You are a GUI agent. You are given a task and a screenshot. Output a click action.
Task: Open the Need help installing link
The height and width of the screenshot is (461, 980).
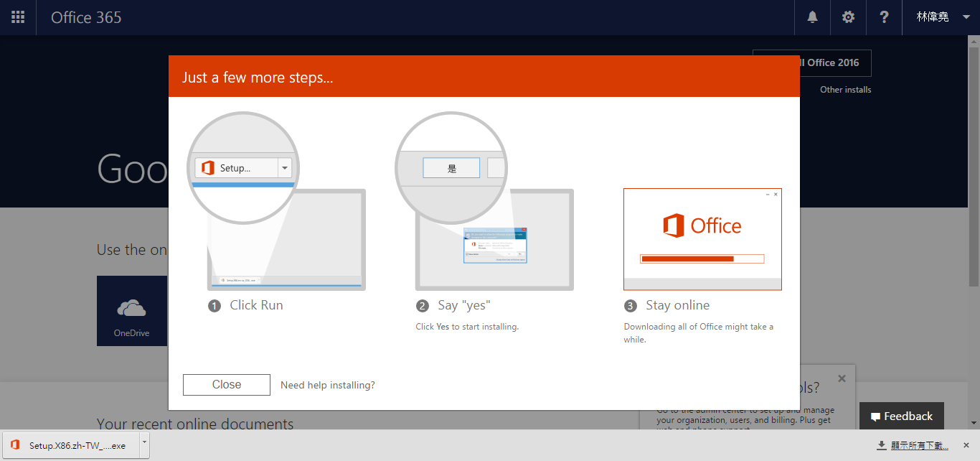coord(328,386)
